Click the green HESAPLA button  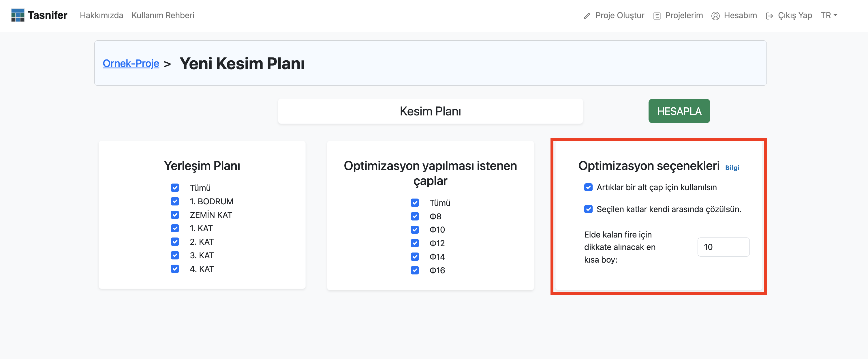(679, 111)
